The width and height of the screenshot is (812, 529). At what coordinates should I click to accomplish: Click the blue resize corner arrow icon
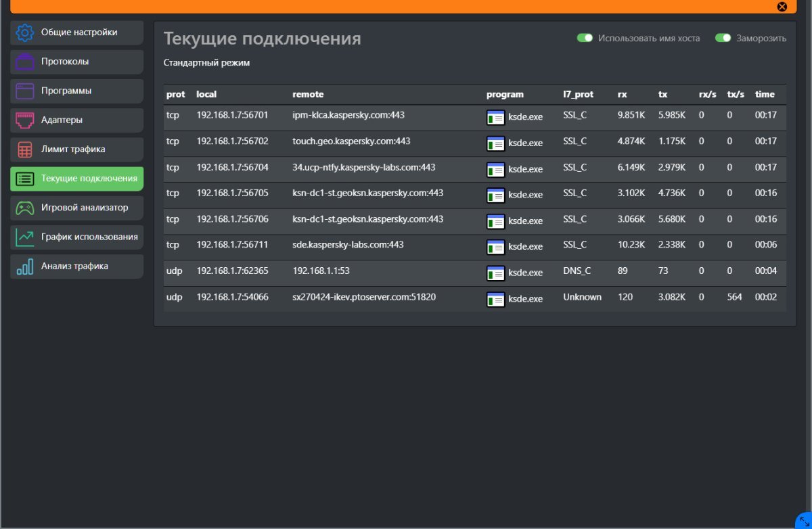tap(800, 518)
